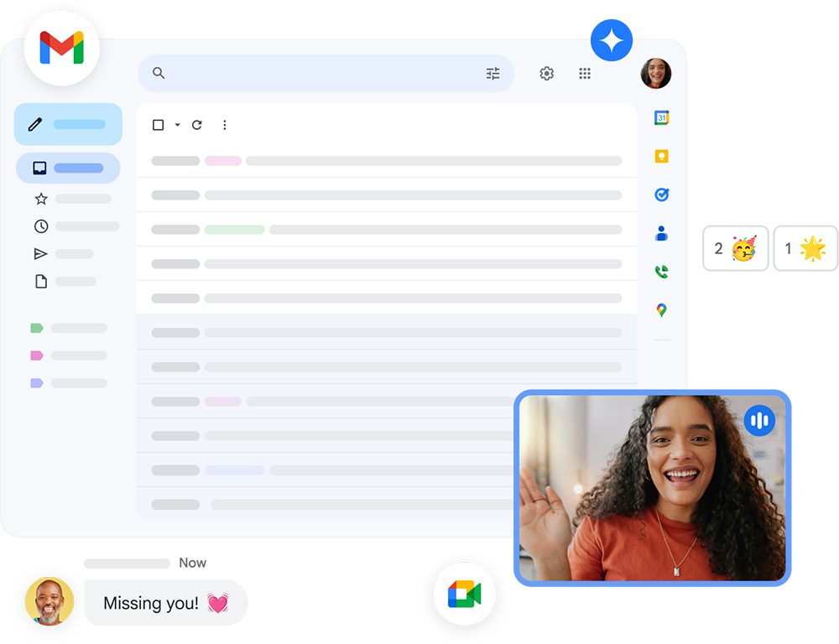Tick the select-all checkbox

[x=158, y=125]
